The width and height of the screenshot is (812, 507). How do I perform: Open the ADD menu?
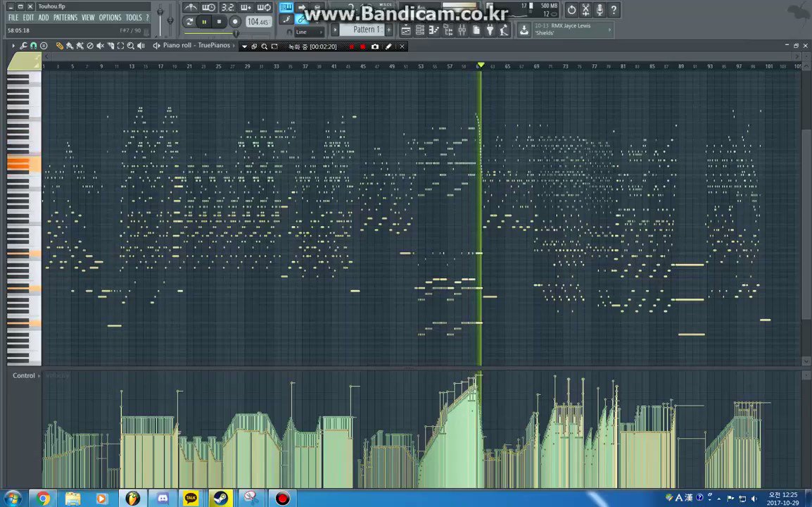pyautogui.click(x=44, y=18)
